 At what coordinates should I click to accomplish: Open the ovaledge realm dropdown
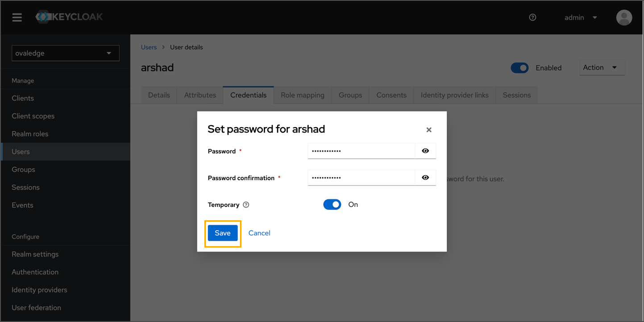(x=65, y=53)
